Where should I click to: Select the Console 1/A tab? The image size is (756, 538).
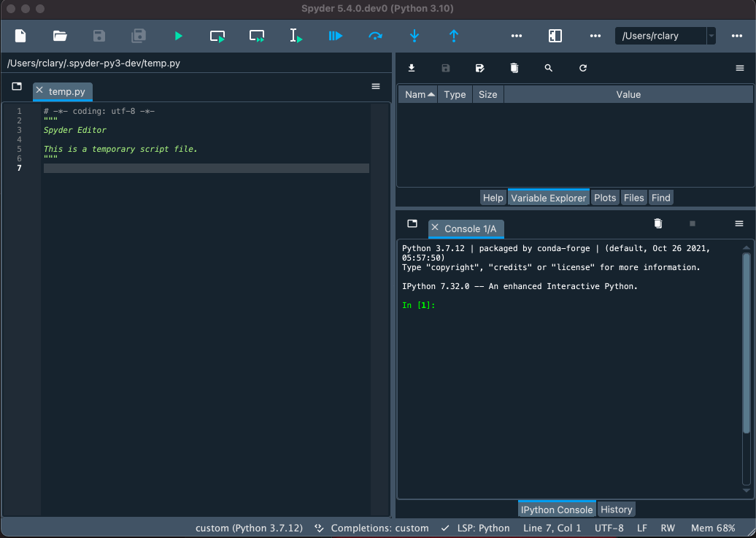[x=470, y=228]
